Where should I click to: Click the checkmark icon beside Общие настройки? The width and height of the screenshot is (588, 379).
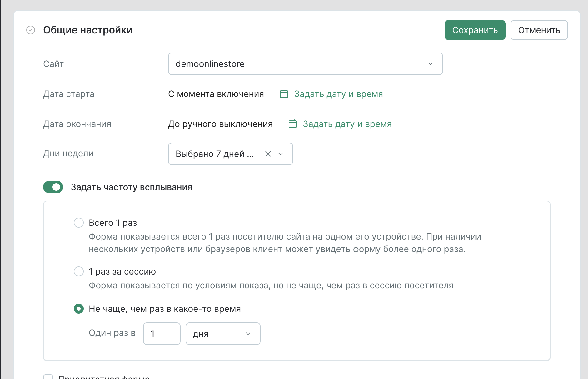31,30
